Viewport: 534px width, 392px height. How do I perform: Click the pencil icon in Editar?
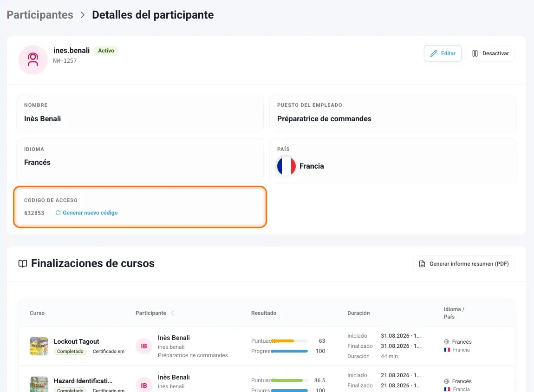point(434,53)
